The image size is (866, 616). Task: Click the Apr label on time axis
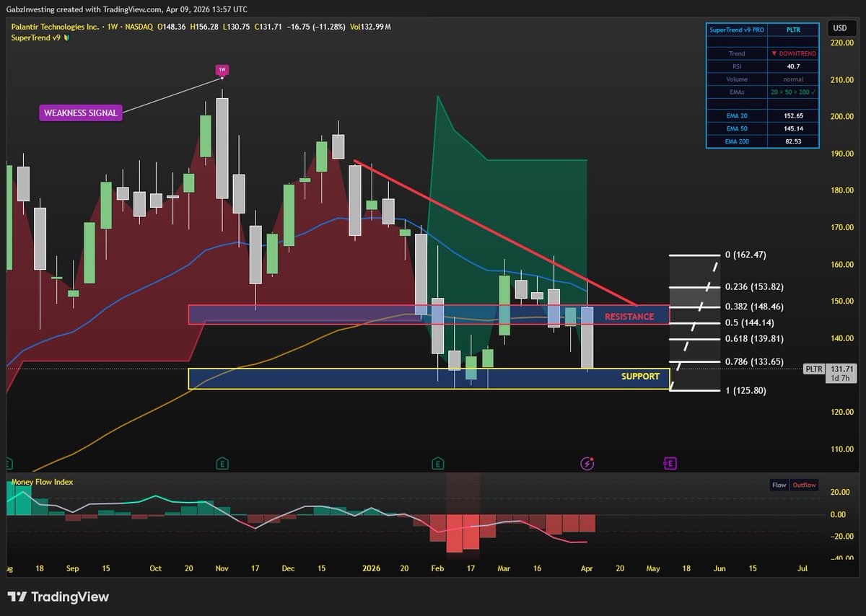587,568
